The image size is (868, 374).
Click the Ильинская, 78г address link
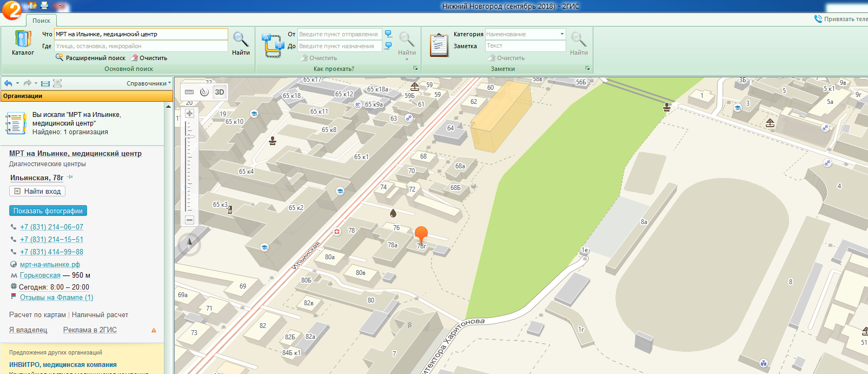click(37, 178)
